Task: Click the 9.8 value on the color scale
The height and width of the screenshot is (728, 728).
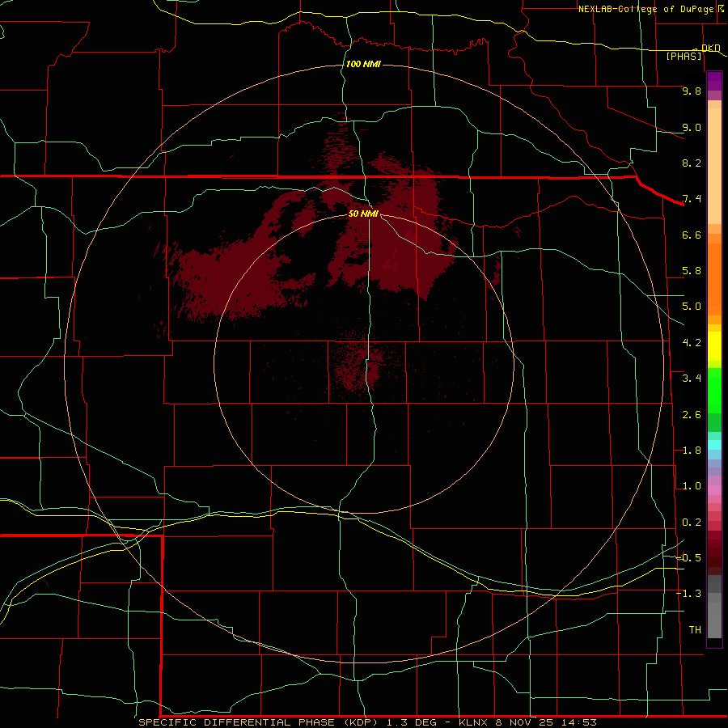Action: click(x=692, y=91)
